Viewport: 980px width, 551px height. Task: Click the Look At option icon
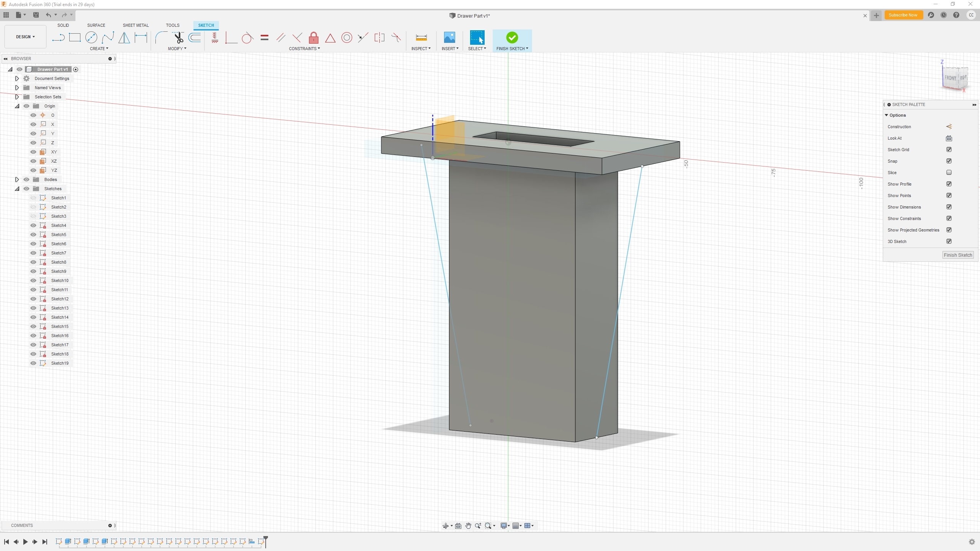click(949, 138)
